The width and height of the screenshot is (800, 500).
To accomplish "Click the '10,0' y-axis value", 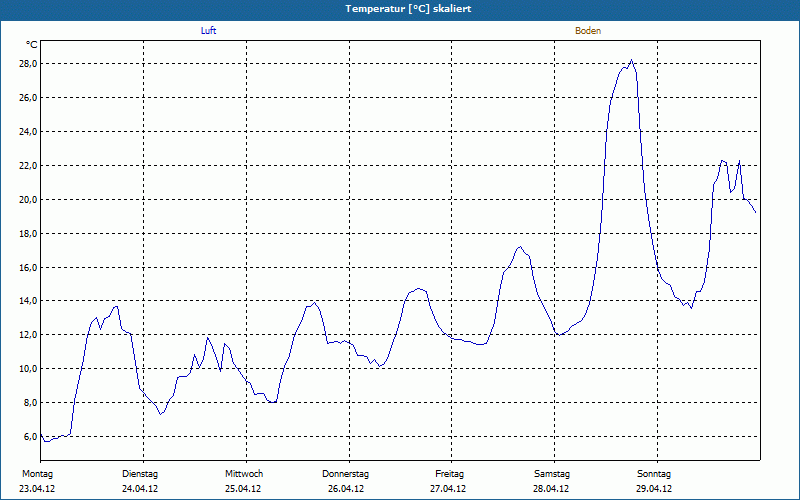I will pos(28,368).
